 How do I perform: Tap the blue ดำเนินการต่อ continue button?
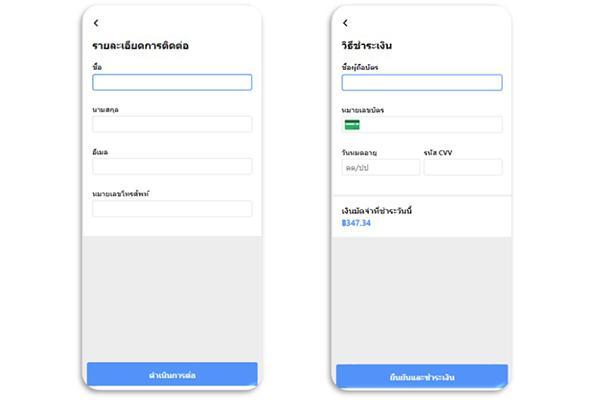pos(172,374)
